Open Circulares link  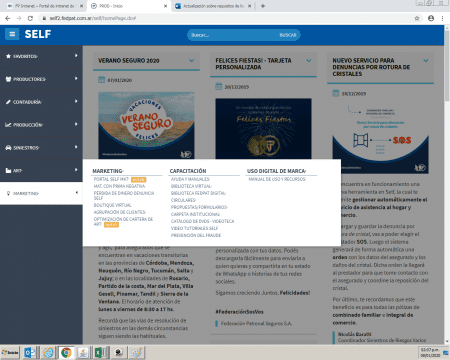[x=183, y=200]
